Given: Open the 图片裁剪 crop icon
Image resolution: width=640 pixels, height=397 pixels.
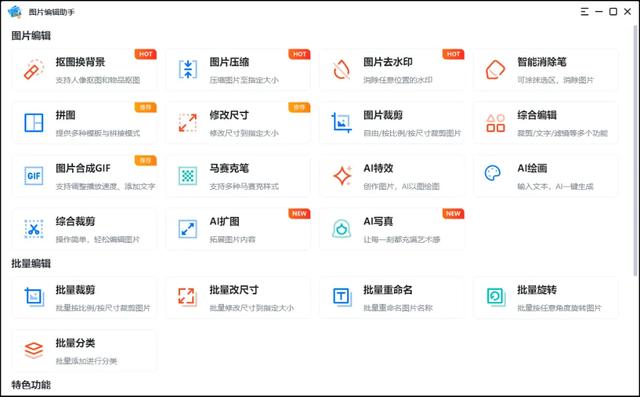Looking at the screenshot, I should click(x=342, y=122).
